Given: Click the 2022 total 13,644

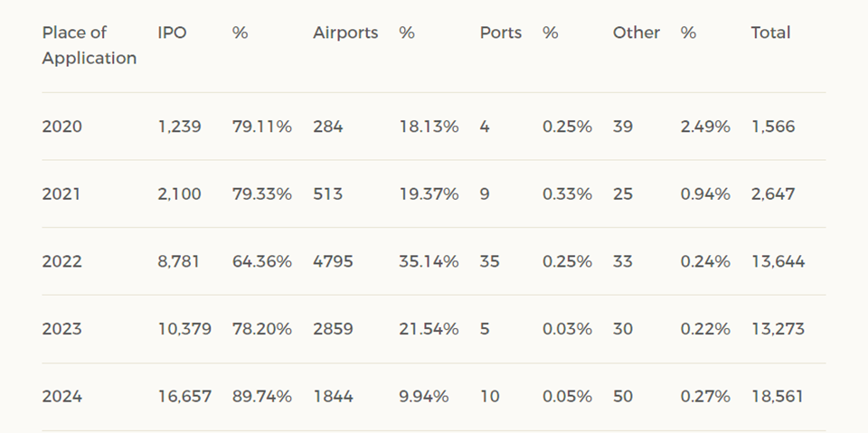Looking at the screenshot, I should [778, 262].
